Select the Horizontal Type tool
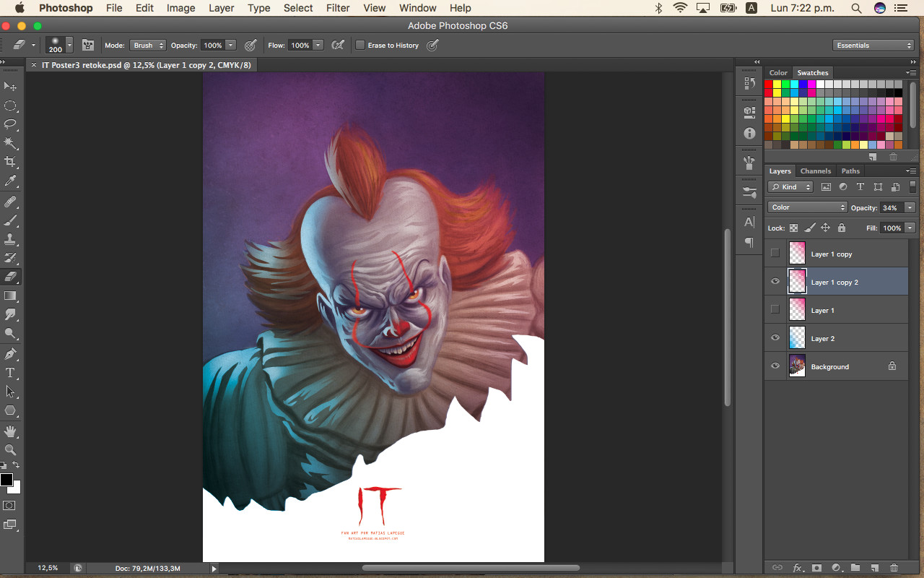 click(x=10, y=373)
